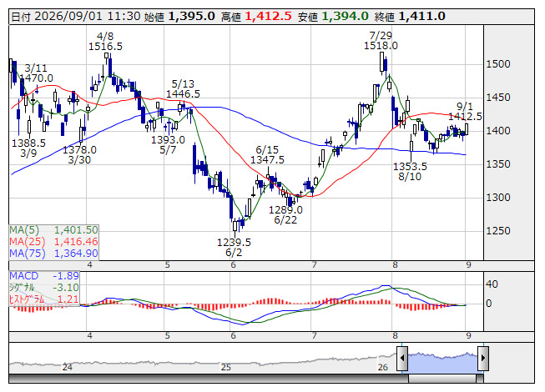Image resolution: width=545 pixels, height=392 pixels.
Task: Click the ヒストグラム 1.21 legend entry
Action: pyautogui.click(x=44, y=299)
